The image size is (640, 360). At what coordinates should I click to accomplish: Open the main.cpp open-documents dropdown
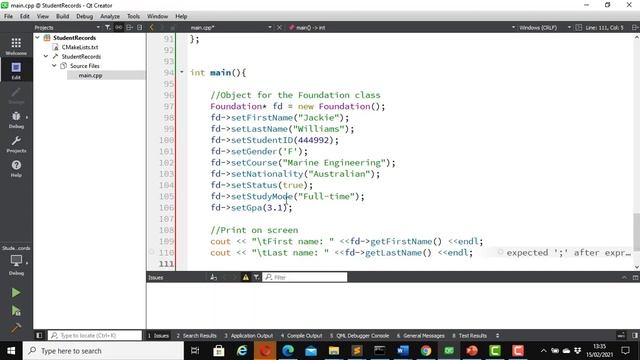coord(231,27)
